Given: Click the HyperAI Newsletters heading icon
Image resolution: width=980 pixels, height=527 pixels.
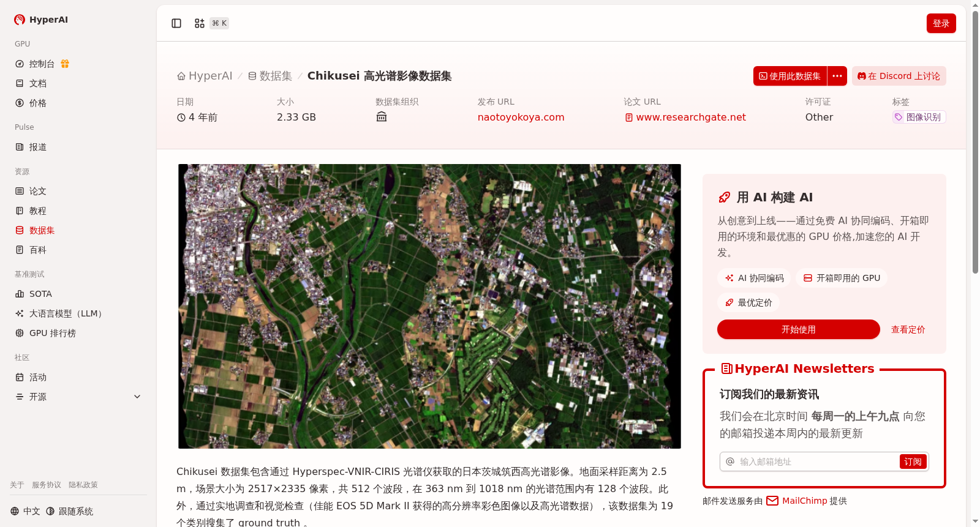Looking at the screenshot, I should click(x=727, y=368).
